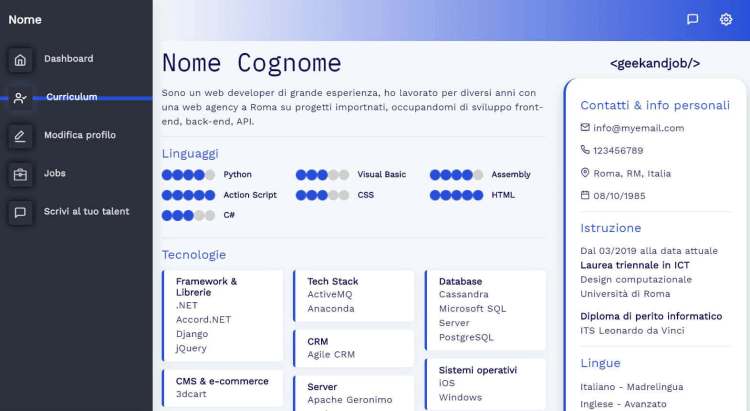Image resolution: width=750 pixels, height=411 pixels.
Task: Select the Framework & Librerie card
Action: point(222,315)
